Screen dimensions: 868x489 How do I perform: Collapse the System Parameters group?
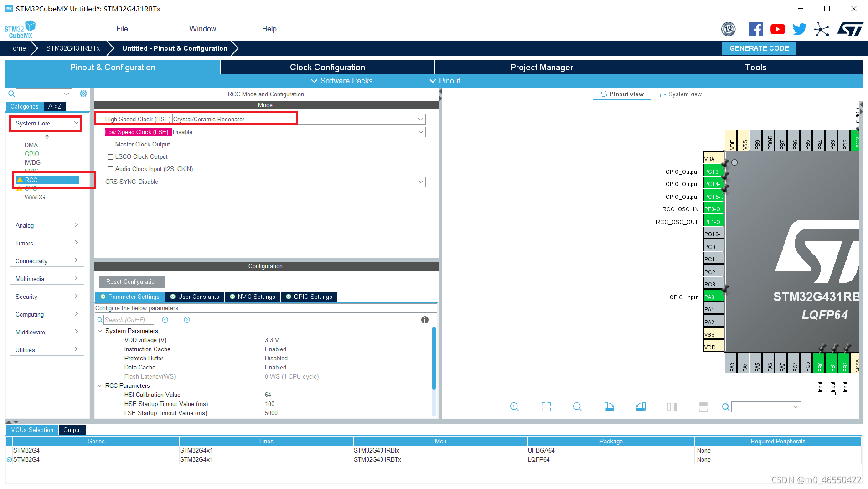[100, 331]
